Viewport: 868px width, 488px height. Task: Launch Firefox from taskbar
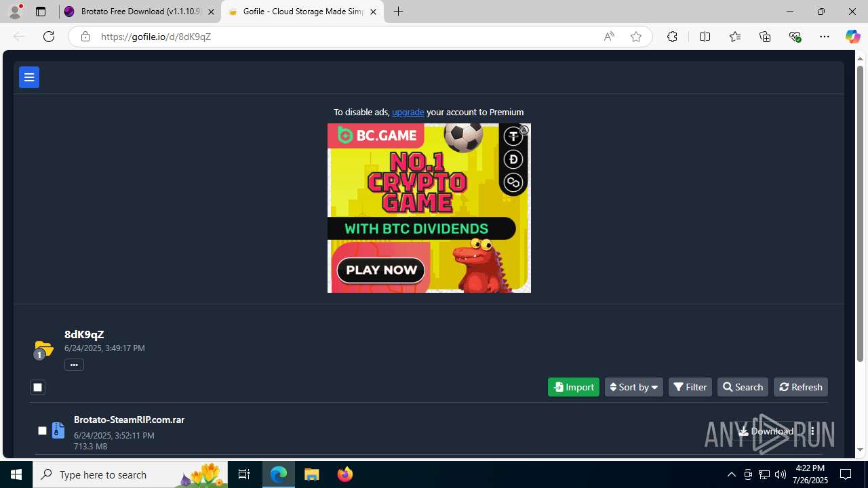345,474
